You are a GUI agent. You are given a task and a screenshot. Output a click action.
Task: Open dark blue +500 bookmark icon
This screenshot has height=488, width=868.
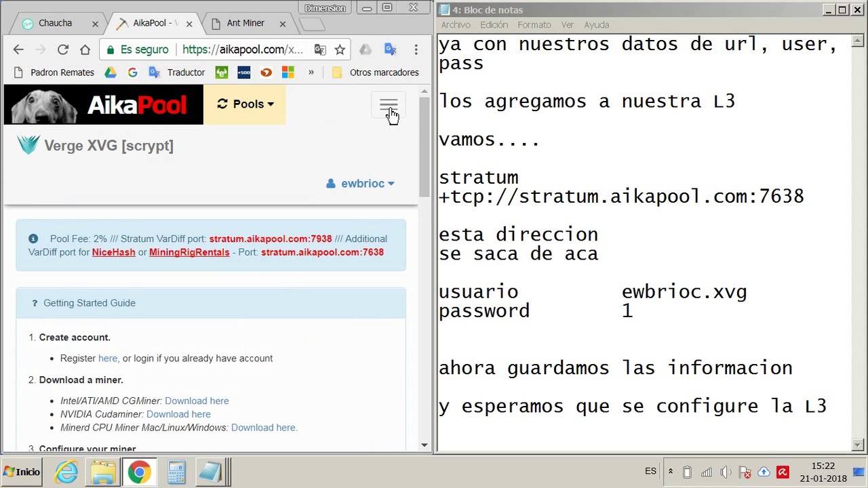click(x=244, y=73)
